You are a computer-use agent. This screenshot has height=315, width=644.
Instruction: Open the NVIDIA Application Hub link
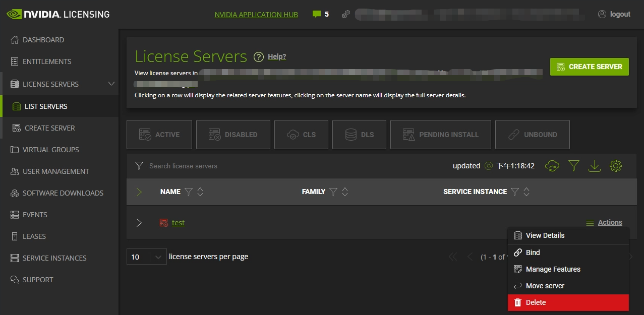click(256, 15)
